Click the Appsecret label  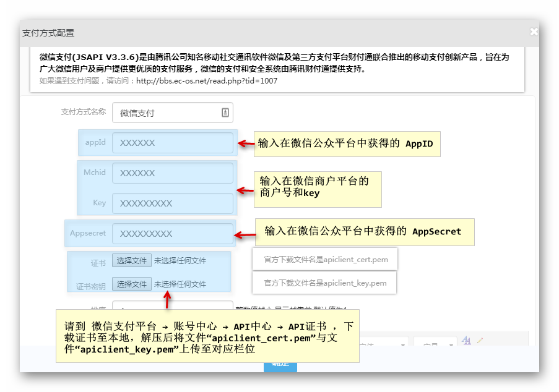tap(88, 233)
